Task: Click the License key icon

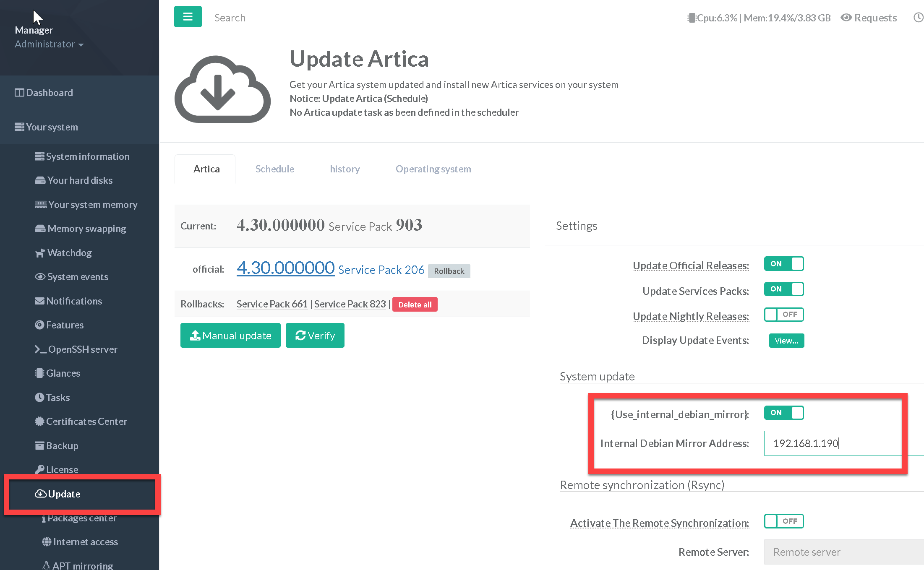Action: tap(39, 469)
